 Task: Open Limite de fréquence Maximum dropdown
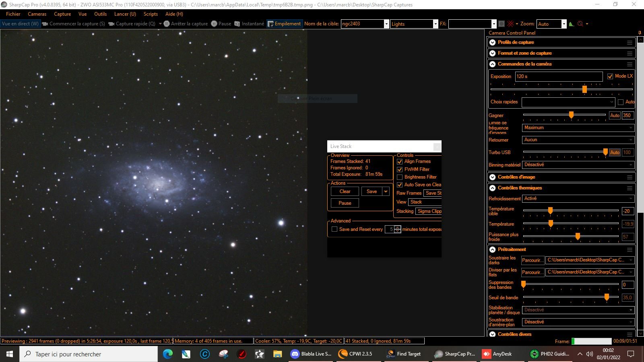coord(578,128)
